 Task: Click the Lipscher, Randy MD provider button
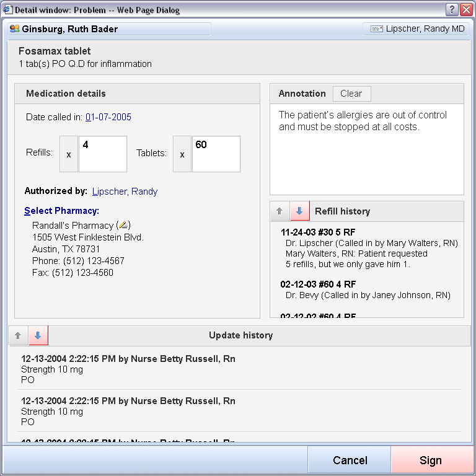[416, 29]
